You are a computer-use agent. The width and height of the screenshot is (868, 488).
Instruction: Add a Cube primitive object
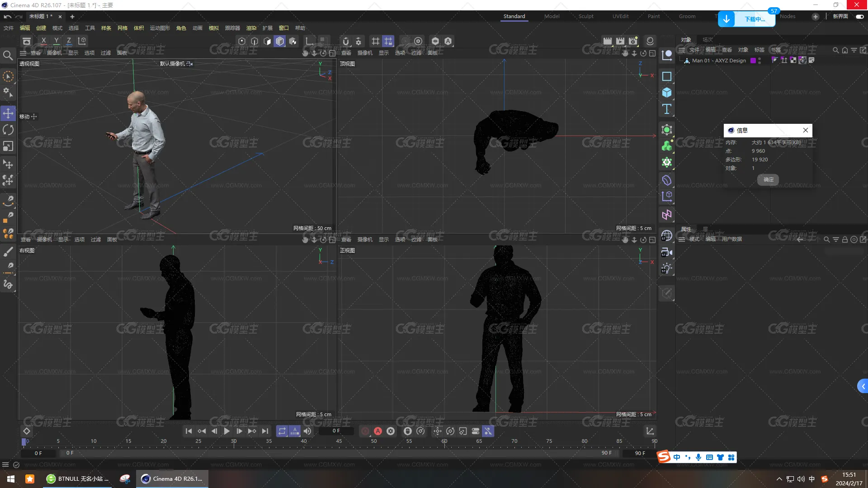pos(667,93)
